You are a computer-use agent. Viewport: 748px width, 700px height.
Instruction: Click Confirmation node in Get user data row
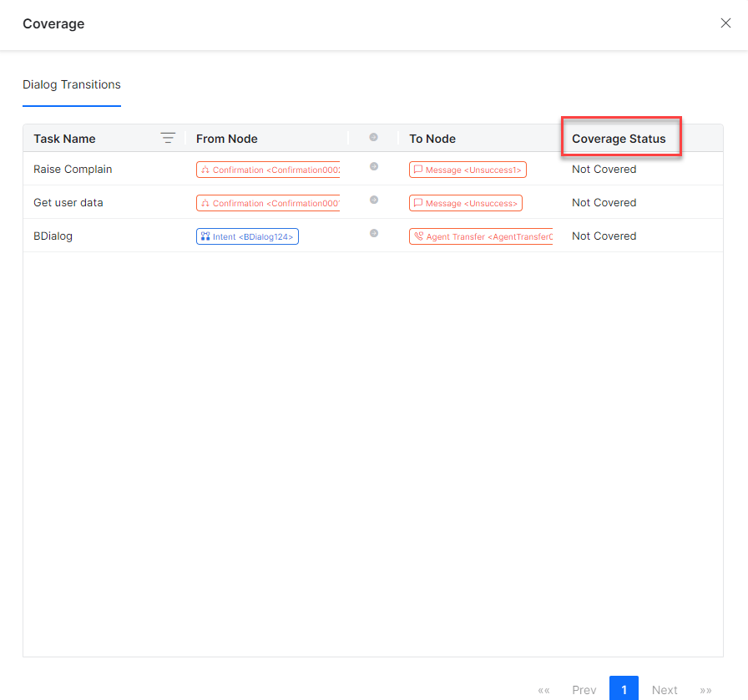(x=268, y=203)
